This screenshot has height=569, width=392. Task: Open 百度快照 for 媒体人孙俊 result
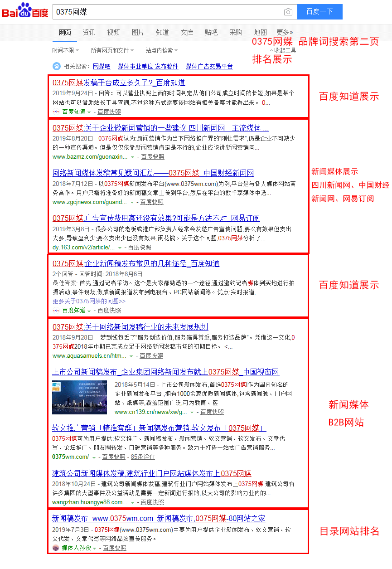tap(115, 548)
